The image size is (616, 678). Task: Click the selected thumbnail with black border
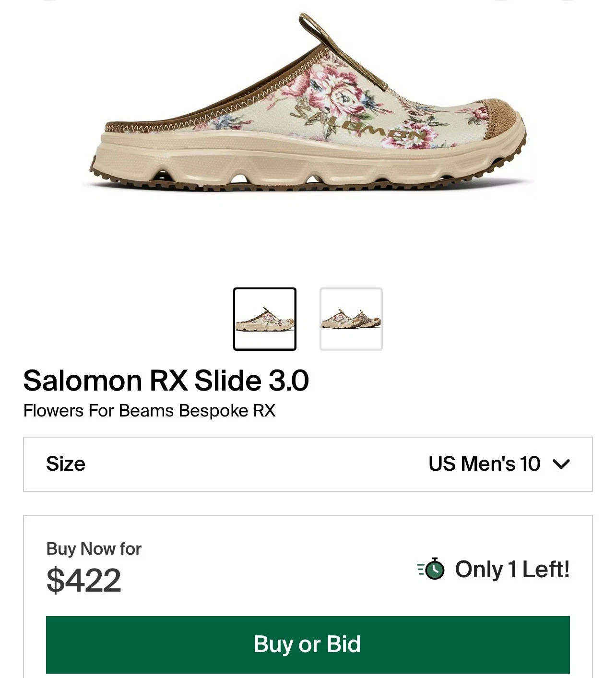click(x=265, y=318)
